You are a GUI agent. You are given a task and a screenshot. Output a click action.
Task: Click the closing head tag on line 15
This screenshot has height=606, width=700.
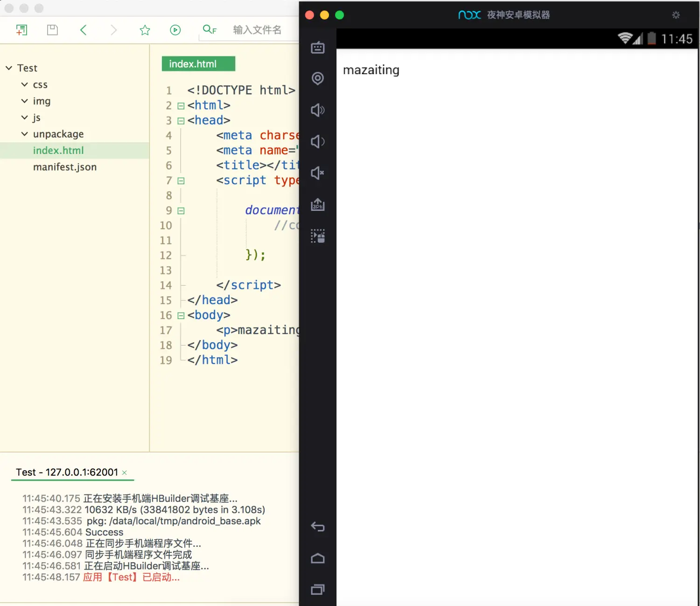tap(212, 300)
